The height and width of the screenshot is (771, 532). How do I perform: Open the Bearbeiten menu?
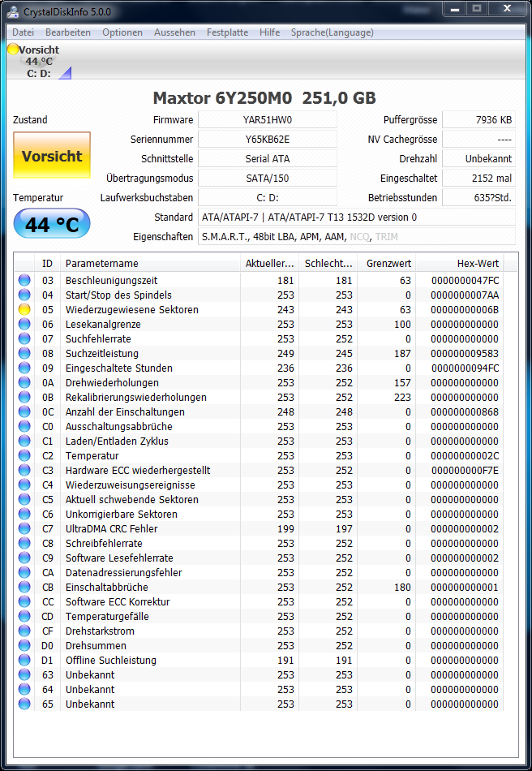tap(68, 32)
